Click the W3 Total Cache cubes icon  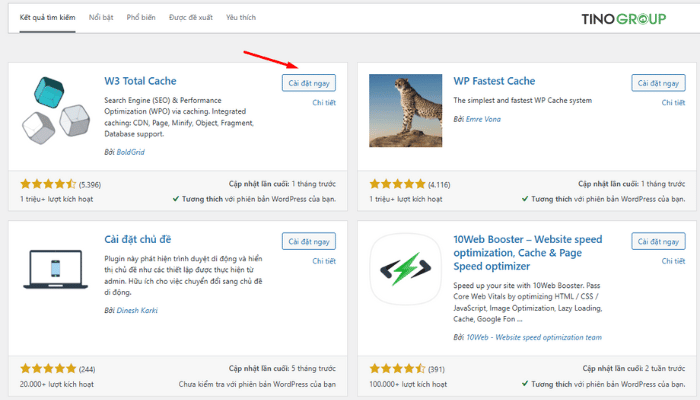click(56, 110)
